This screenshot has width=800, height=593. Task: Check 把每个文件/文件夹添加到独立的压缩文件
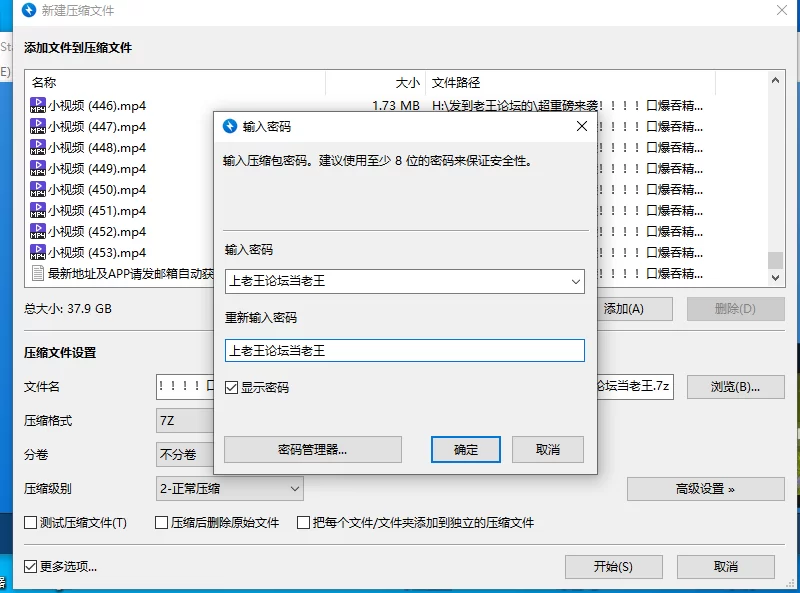tap(303, 523)
